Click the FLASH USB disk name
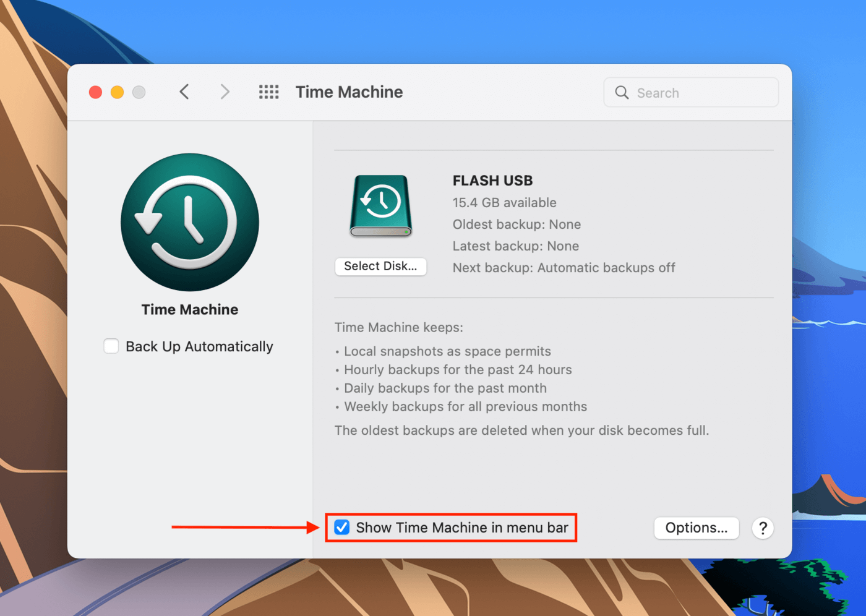Image resolution: width=866 pixels, height=616 pixels. pyautogui.click(x=492, y=181)
